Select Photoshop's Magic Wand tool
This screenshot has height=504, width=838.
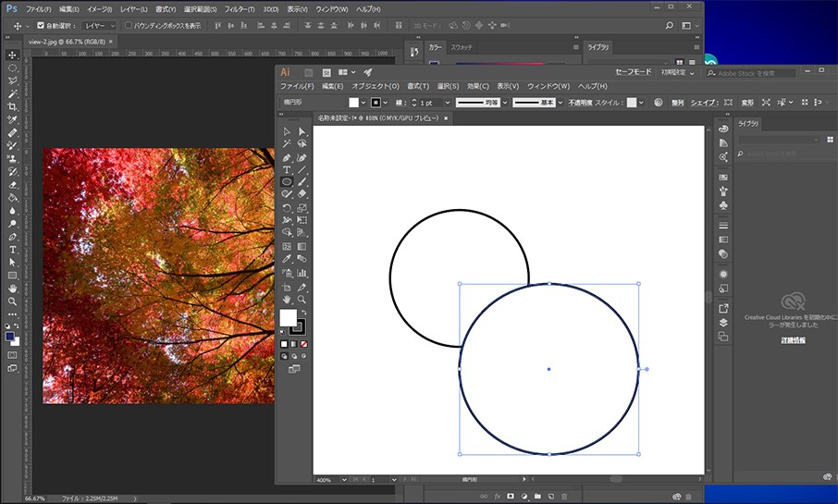[12, 94]
